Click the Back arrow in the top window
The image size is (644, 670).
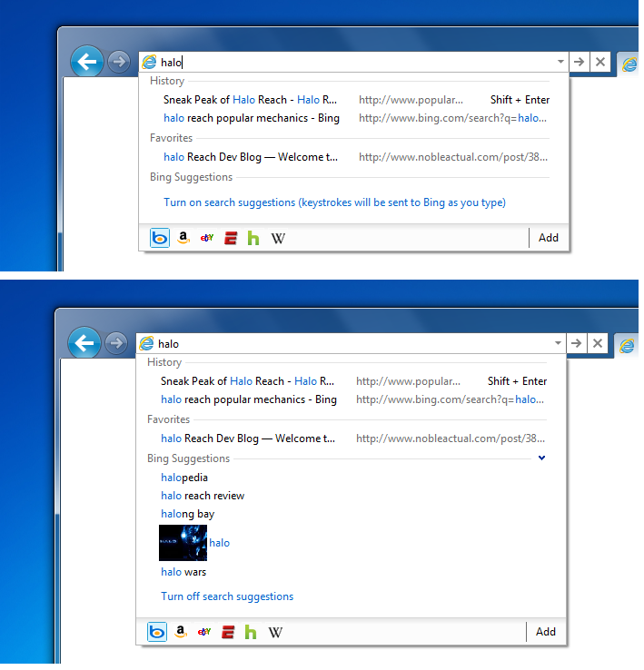[87, 62]
